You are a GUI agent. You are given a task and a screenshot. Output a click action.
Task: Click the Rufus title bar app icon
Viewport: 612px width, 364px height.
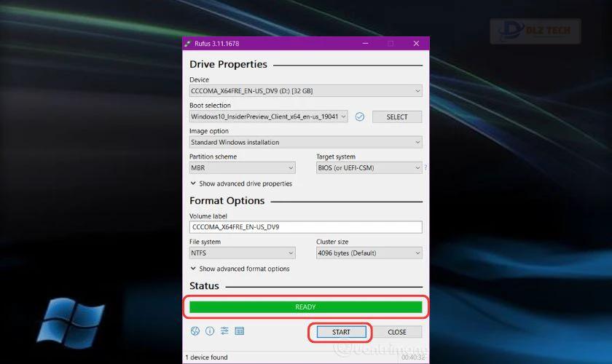point(188,44)
